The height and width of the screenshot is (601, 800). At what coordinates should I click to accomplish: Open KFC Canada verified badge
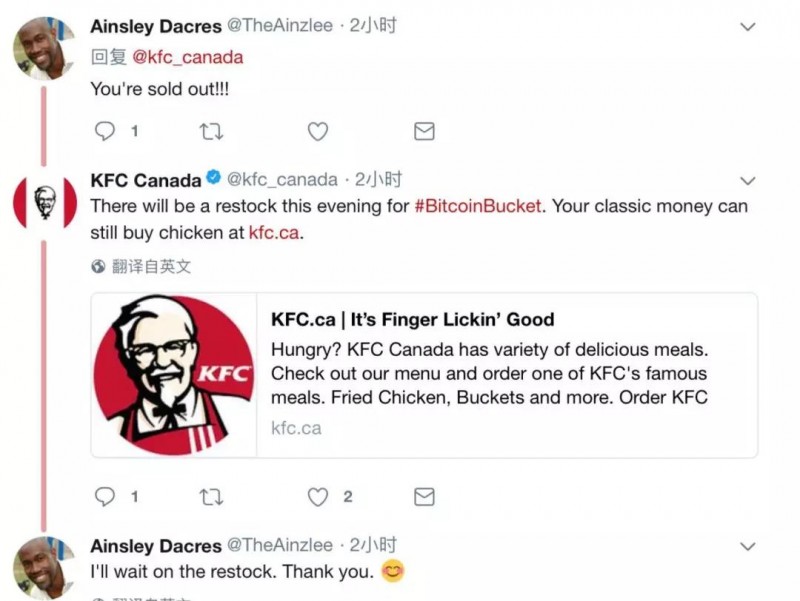point(213,179)
